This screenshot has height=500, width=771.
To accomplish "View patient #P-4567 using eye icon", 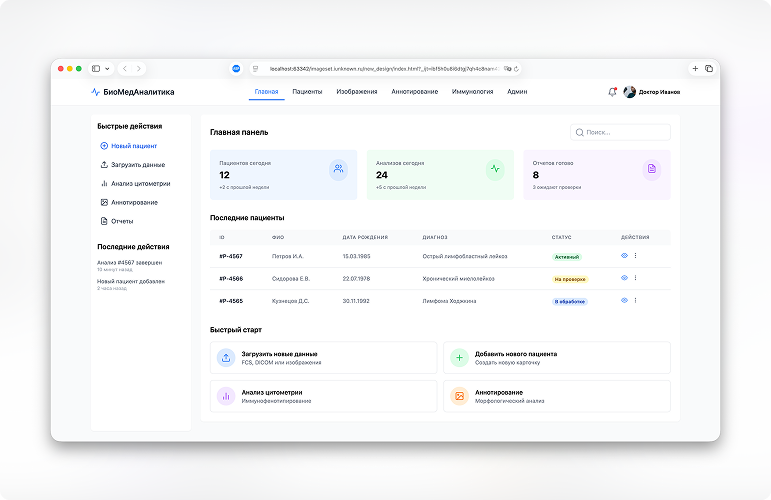I will coord(624,256).
